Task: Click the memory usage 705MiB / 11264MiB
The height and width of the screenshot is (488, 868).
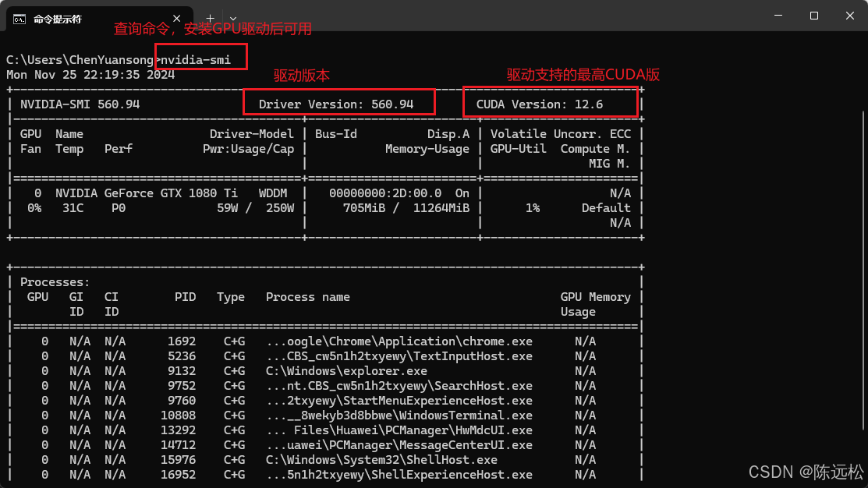Action: click(406, 208)
